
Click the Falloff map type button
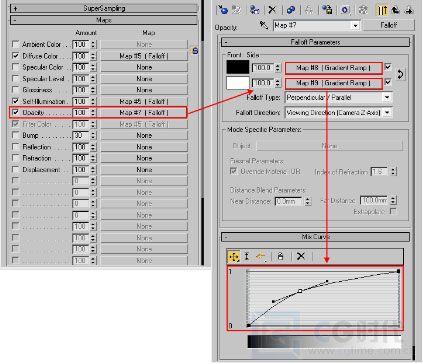389,25
